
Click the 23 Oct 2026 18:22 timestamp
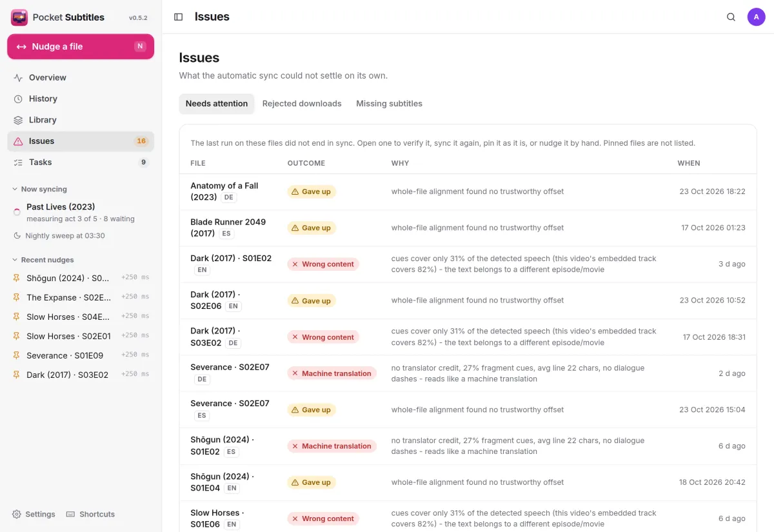pyautogui.click(x=712, y=192)
